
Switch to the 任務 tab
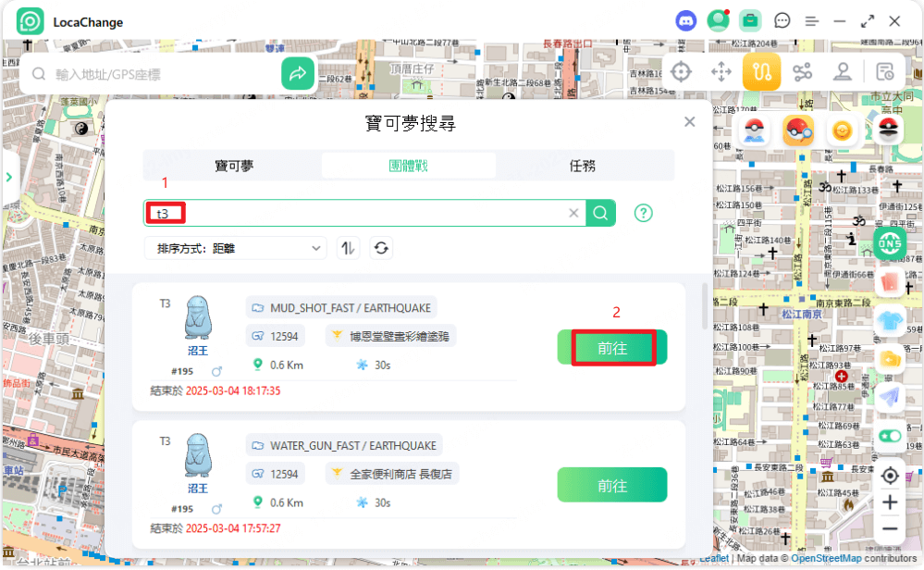[582, 167]
